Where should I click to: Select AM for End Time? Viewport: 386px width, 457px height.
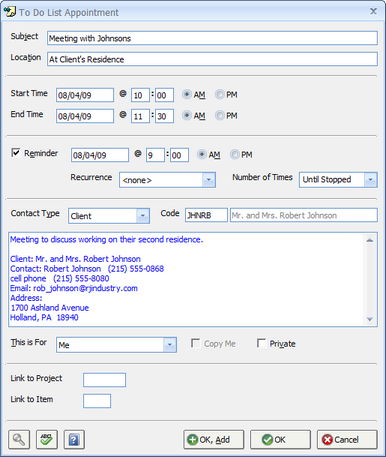[187, 116]
